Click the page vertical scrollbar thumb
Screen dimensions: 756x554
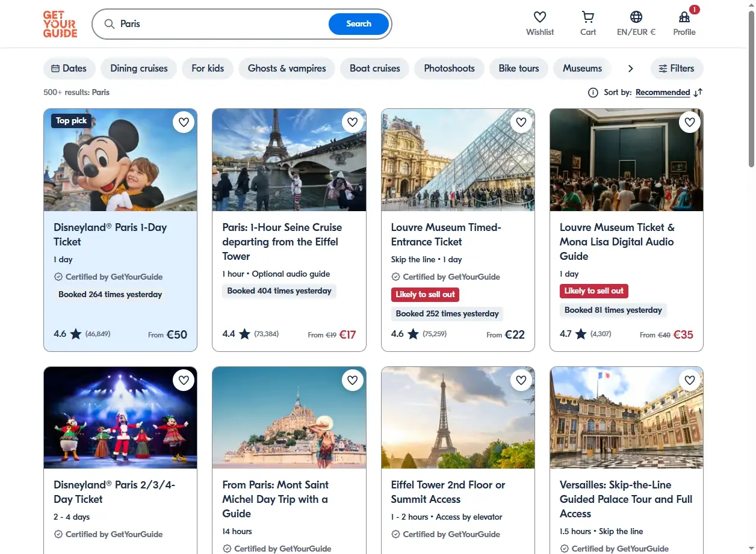click(x=751, y=89)
